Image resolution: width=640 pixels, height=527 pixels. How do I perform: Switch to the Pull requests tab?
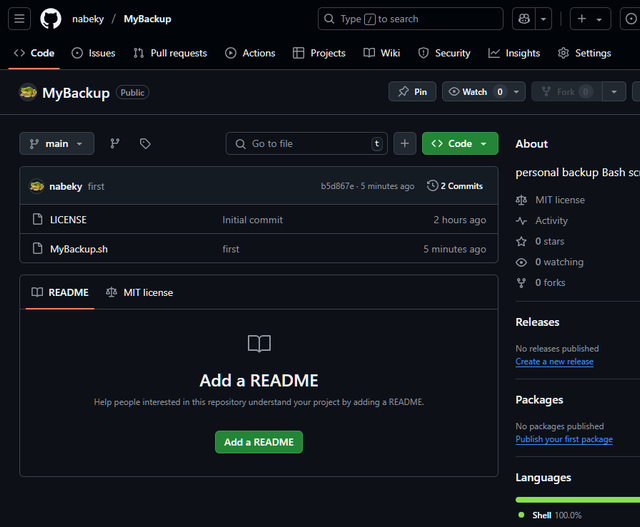[170, 53]
